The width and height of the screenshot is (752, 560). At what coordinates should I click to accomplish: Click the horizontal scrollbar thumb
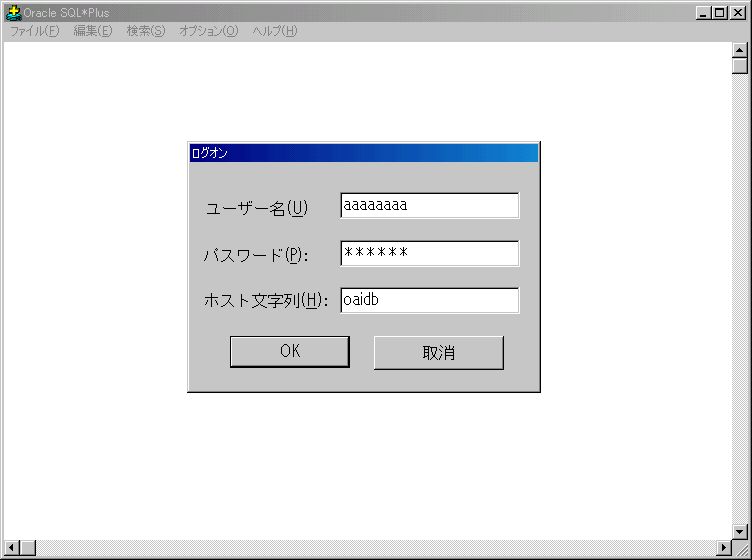[28, 547]
